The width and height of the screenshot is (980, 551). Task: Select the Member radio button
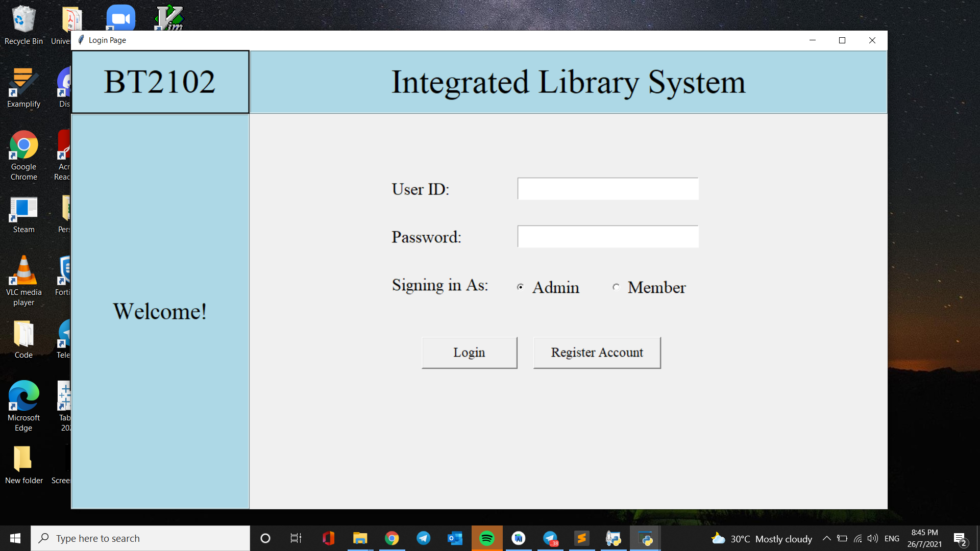(x=617, y=287)
